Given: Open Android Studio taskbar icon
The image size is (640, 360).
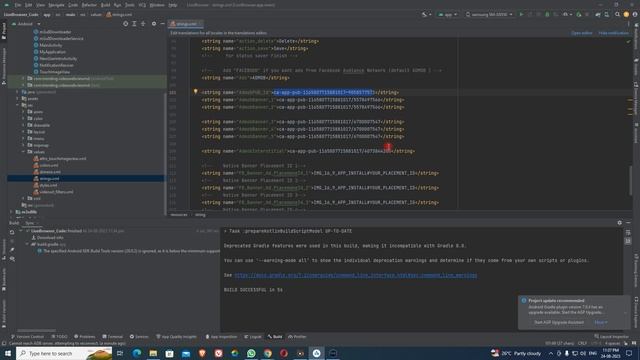Looking at the screenshot, I should coord(316,353).
